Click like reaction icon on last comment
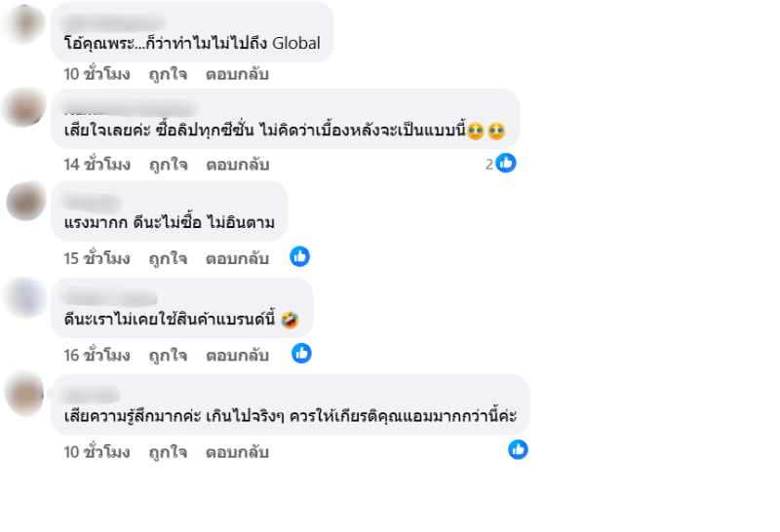780x532 pixels. tap(518, 449)
